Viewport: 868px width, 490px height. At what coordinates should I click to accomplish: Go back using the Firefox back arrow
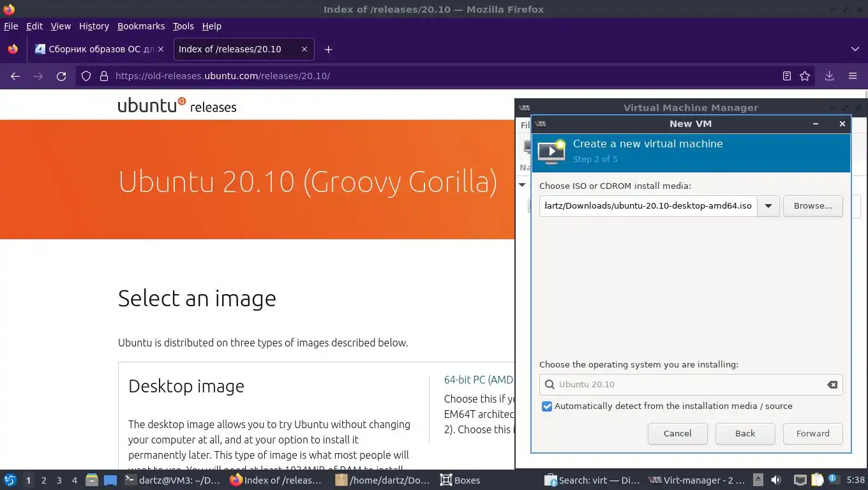coord(15,76)
